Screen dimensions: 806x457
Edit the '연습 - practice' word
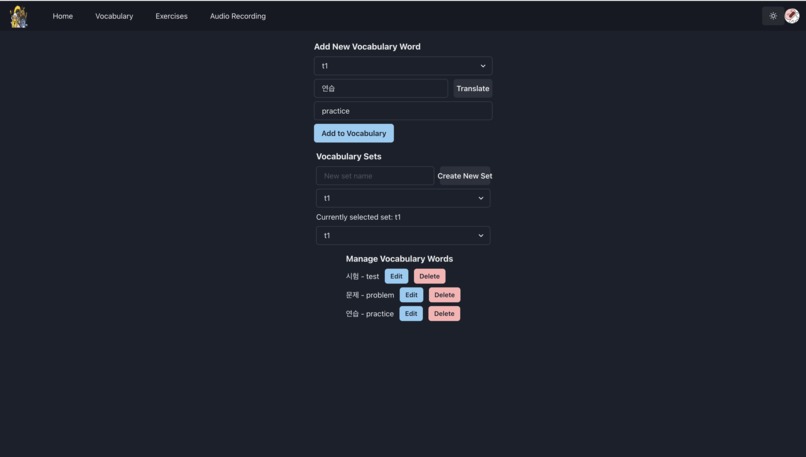click(411, 314)
